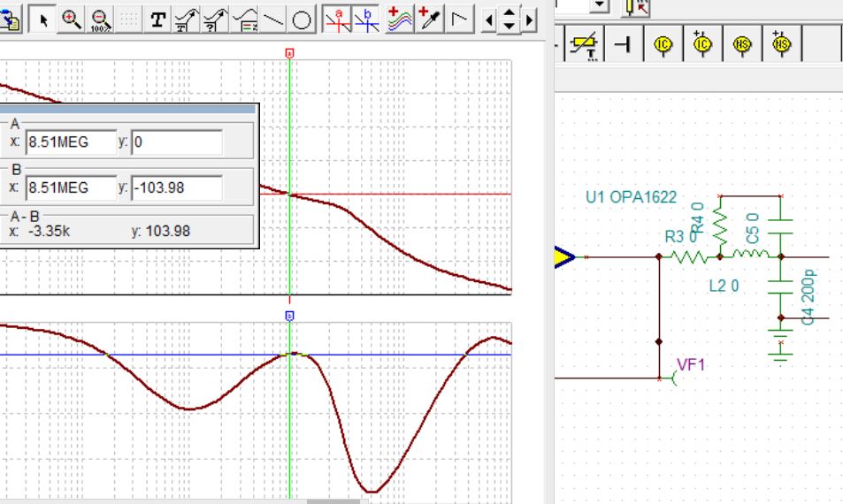Toggle cursor b in diagram toolbar
843x504 pixels.
tap(367, 19)
